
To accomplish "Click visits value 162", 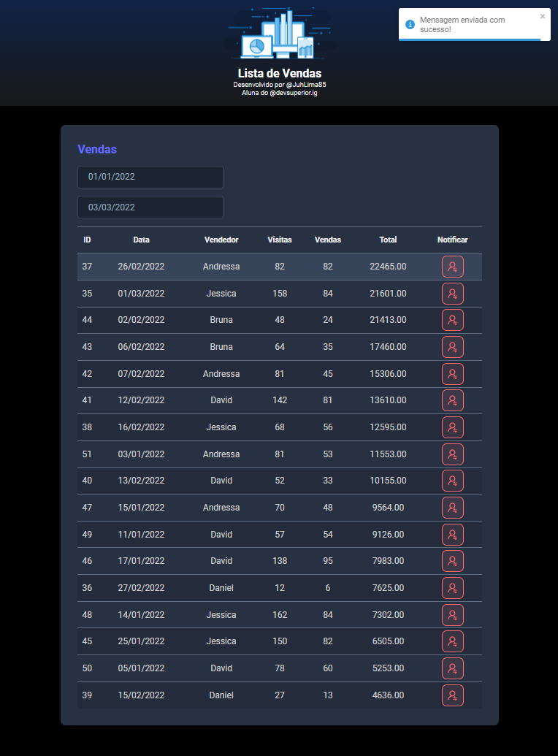I will point(280,615).
